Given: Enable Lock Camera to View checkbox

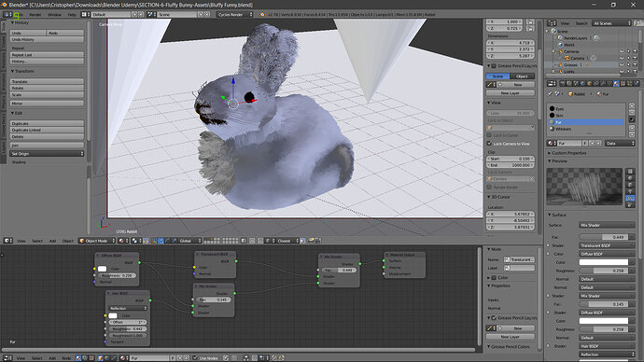Looking at the screenshot, I should tap(490, 144).
